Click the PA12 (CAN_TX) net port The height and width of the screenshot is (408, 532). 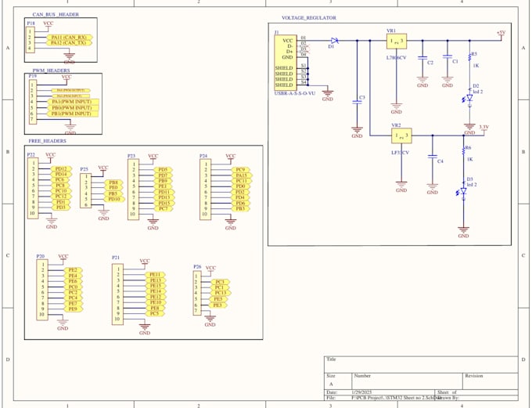(69, 43)
